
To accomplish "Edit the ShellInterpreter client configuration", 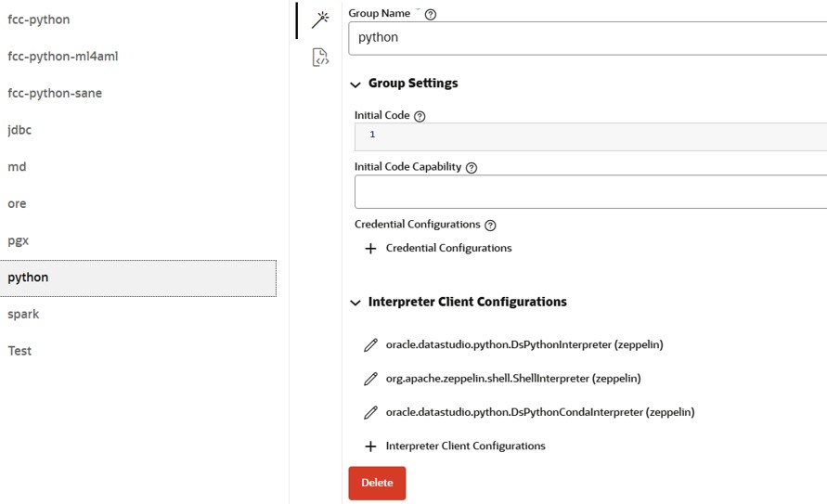I will (x=371, y=379).
